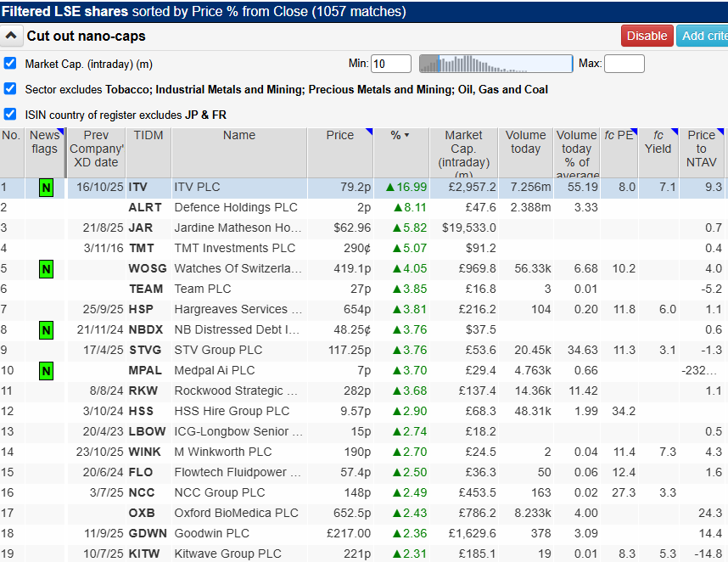The height and width of the screenshot is (562, 728).
Task: Click the Add criteria button
Action: click(702, 36)
